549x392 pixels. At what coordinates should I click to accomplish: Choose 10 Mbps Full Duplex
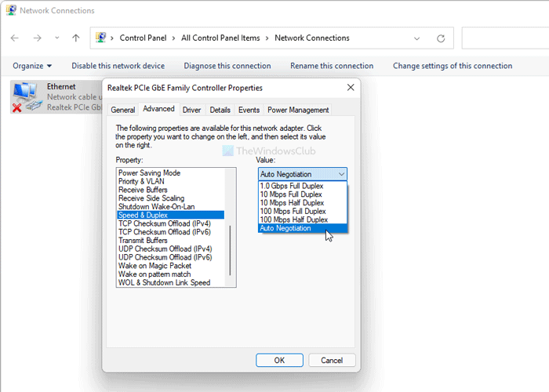point(303,194)
